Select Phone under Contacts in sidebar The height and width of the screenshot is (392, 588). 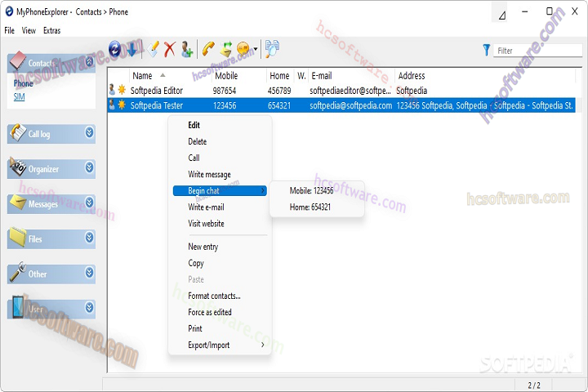(23, 83)
